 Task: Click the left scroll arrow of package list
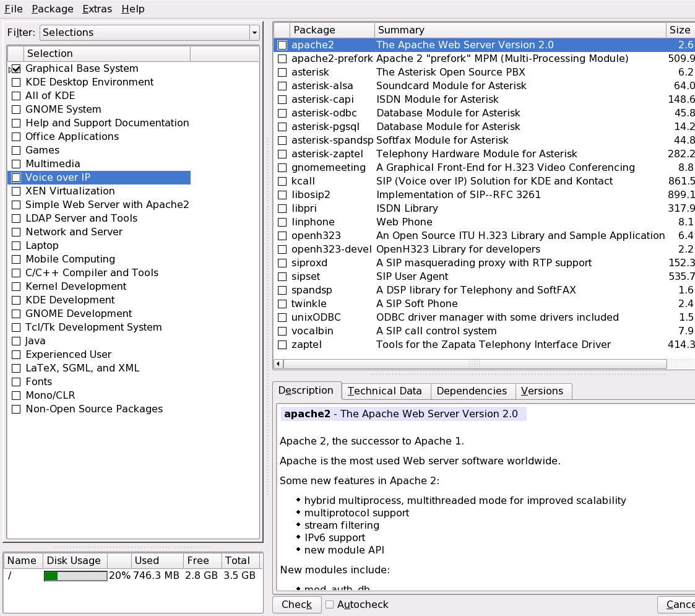click(x=278, y=364)
